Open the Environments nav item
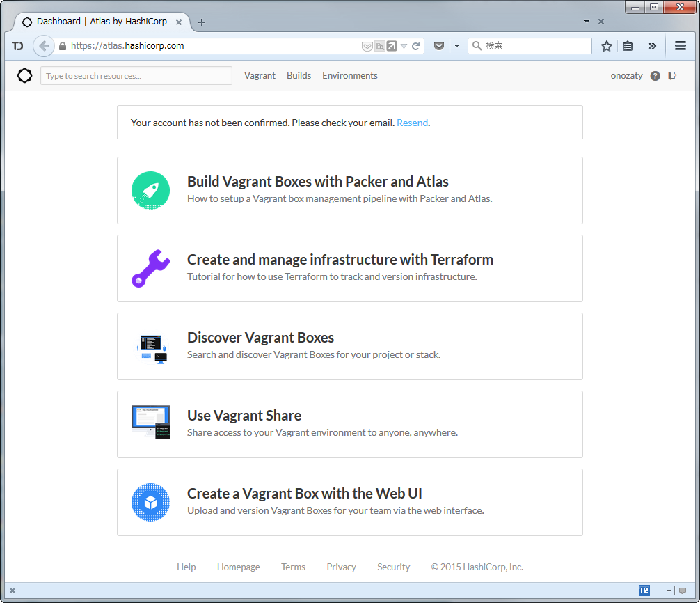This screenshot has width=700, height=603. [349, 75]
